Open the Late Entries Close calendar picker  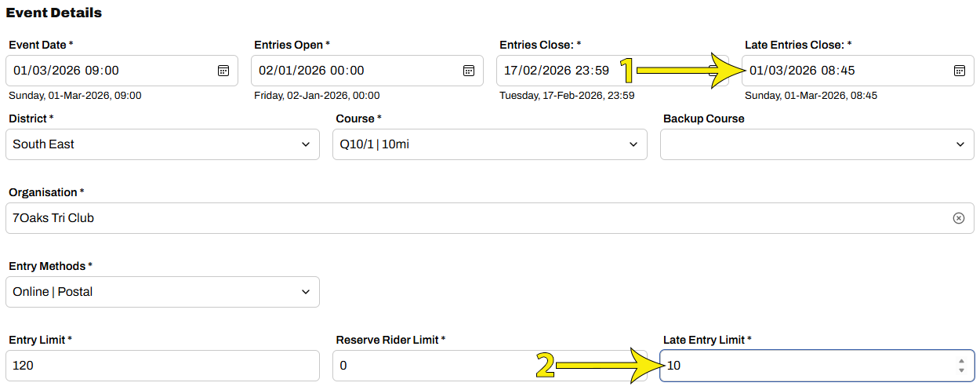coord(959,71)
